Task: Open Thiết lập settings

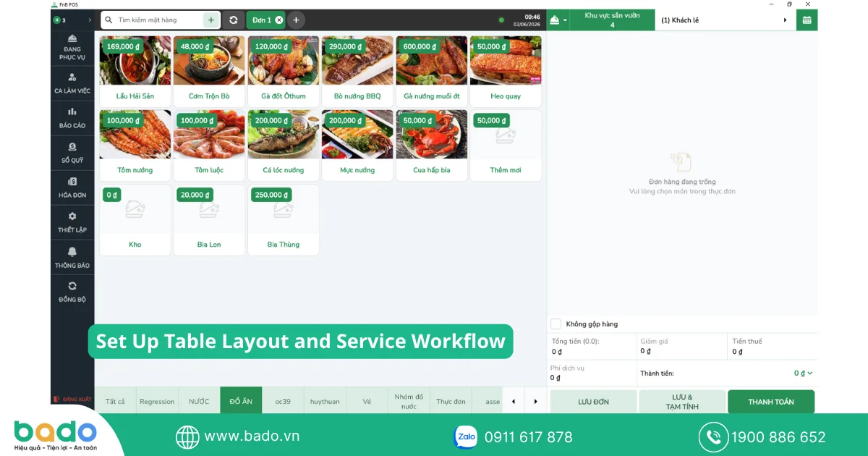Action: point(72,222)
